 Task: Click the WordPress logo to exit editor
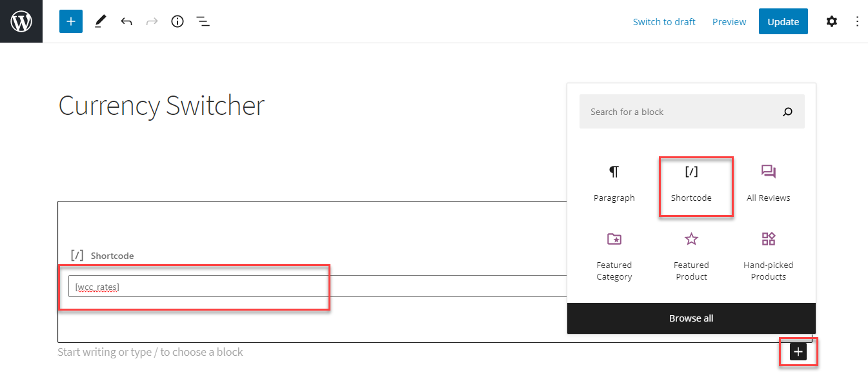point(21,21)
